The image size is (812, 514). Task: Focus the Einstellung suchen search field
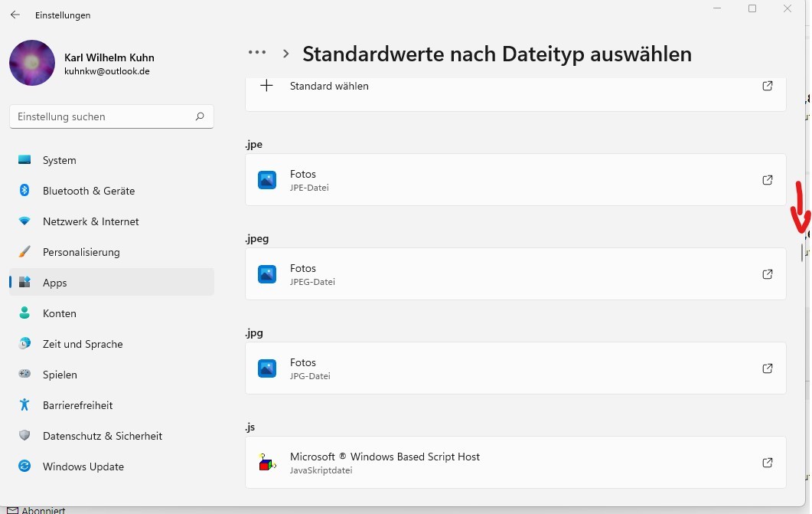coord(112,116)
